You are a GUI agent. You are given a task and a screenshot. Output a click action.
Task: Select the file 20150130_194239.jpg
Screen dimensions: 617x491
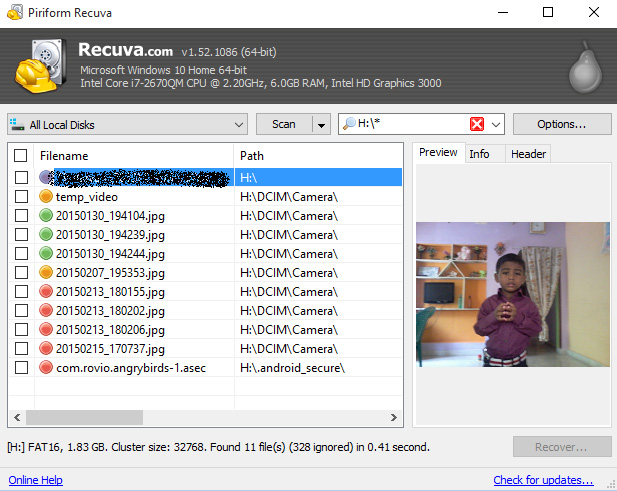point(205,234)
